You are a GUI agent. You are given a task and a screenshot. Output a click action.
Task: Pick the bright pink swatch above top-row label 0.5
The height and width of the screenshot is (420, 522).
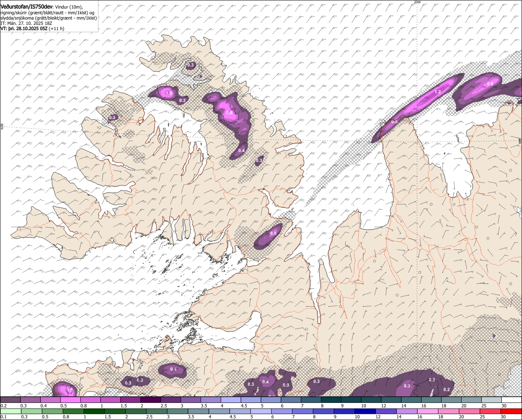point(70,400)
